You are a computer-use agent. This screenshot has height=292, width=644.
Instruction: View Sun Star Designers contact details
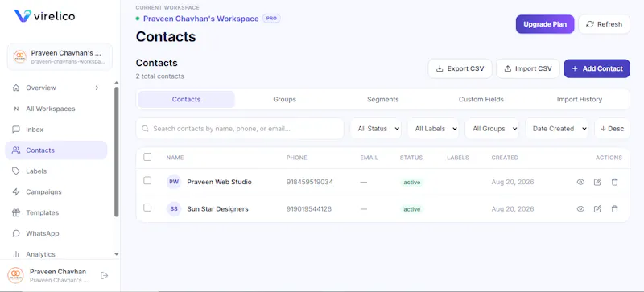(580, 209)
